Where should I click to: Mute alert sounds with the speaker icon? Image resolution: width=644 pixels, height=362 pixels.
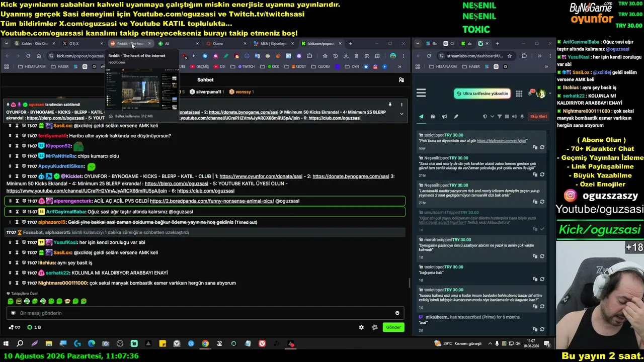pos(514,117)
